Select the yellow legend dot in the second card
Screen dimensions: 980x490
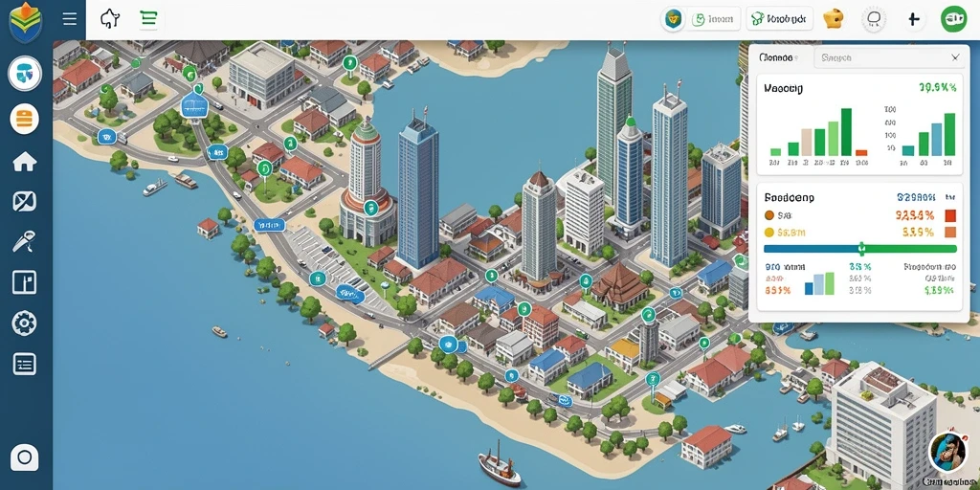coord(769,233)
